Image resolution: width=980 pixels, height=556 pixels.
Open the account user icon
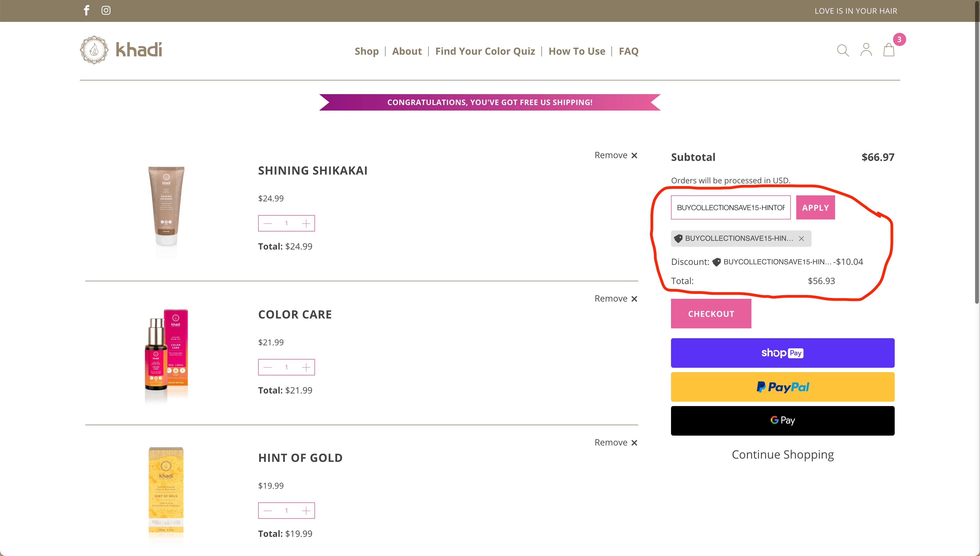tap(866, 50)
